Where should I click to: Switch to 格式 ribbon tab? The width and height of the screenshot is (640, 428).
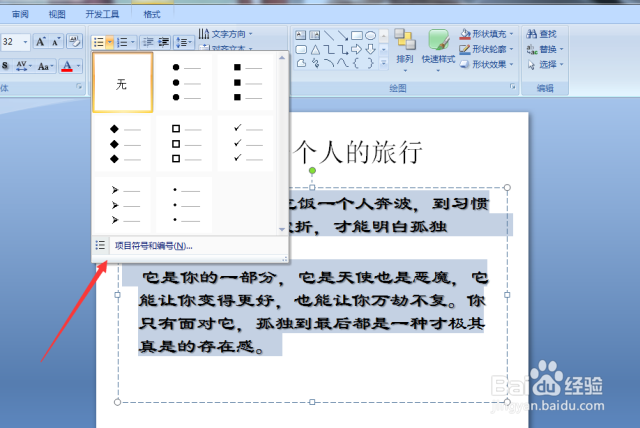click(152, 15)
